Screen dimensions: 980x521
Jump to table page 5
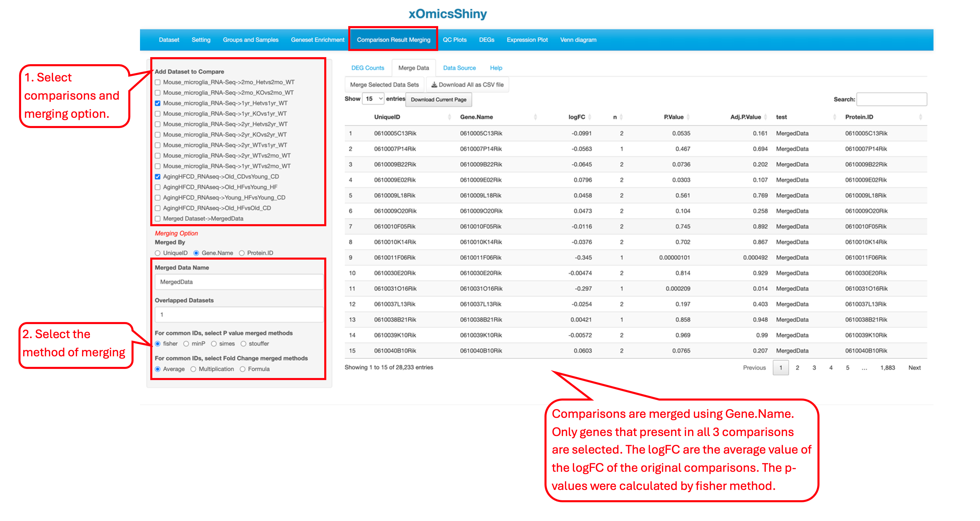pos(848,368)
